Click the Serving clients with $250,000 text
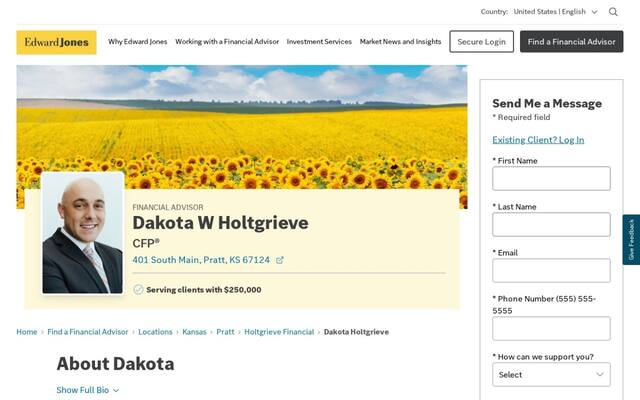This screenshot has width=640, height=400. click(x=204, y=290)
